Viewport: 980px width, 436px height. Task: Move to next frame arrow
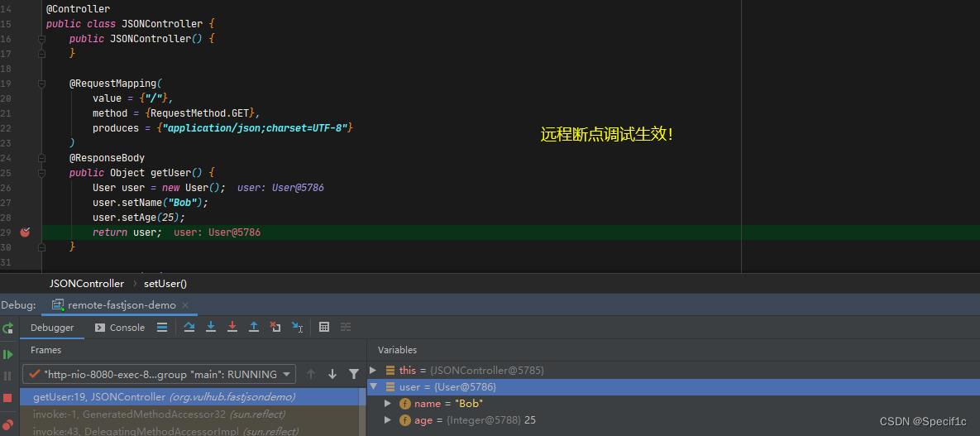point(332,374)
